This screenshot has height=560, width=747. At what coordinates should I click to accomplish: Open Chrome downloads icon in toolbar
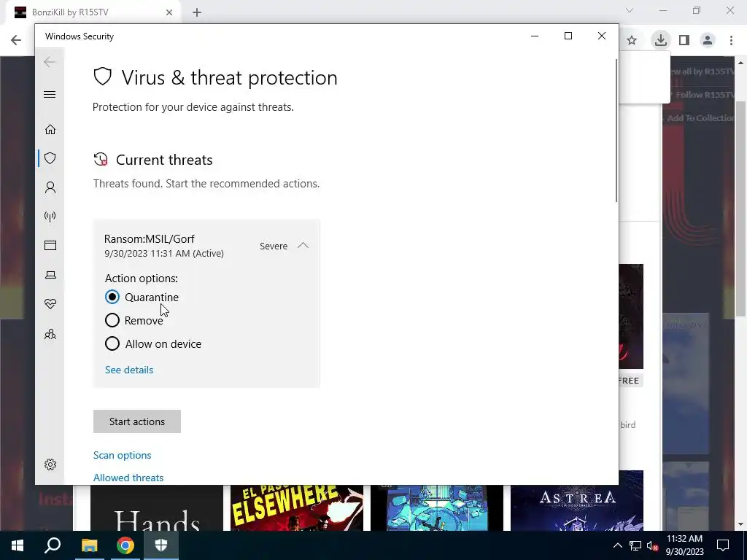click(x=661, y=40)
